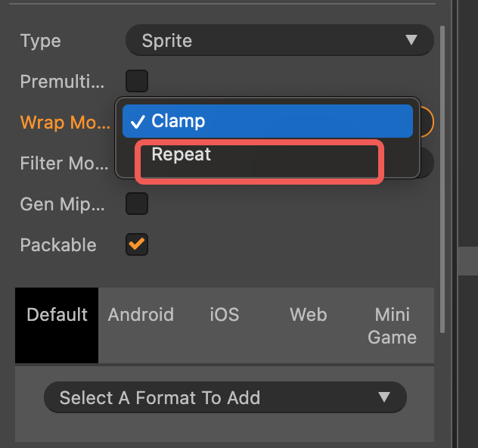Show the Web platform tab
Screen dimensions: 478x448
coord(309,315)
